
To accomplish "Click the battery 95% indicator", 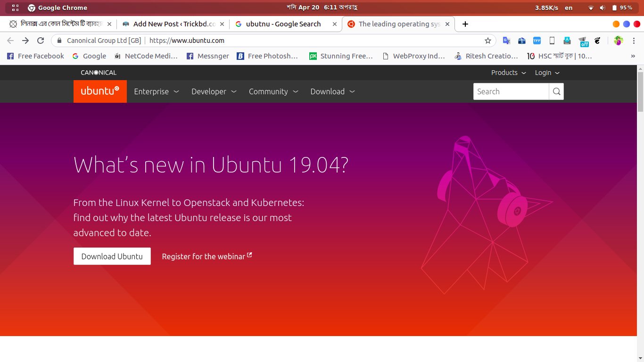I will pos(622,8).
